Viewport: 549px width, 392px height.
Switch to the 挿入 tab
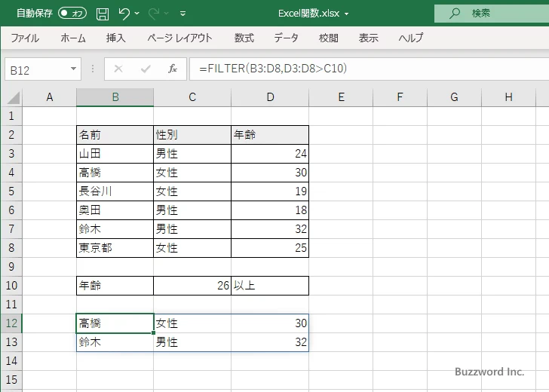click(116, 38)
